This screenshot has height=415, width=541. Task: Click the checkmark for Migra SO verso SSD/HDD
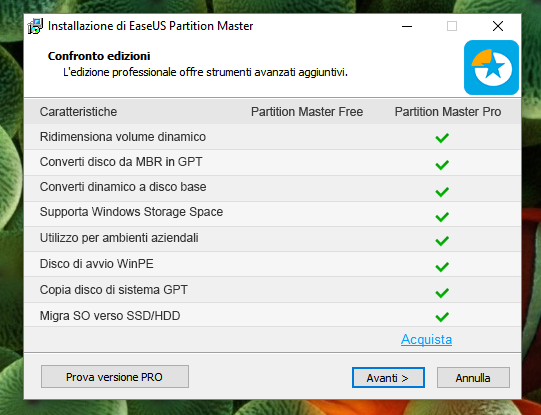[x=442, y=317]
